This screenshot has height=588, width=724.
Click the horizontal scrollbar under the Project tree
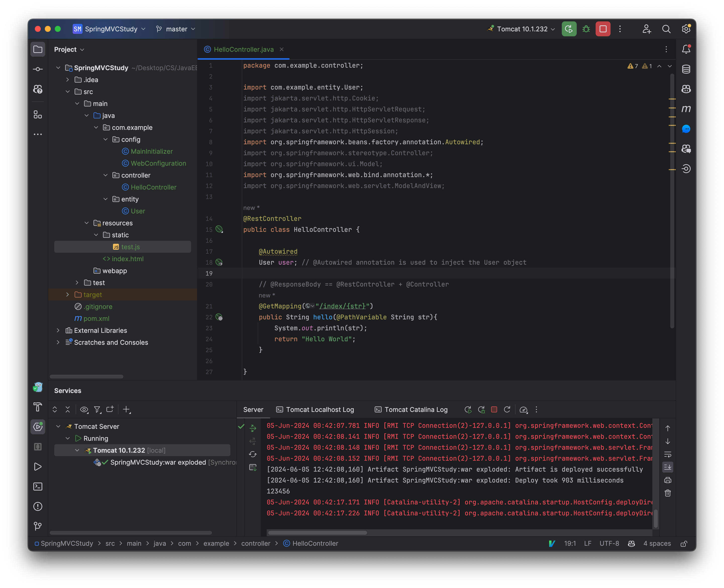86,376
